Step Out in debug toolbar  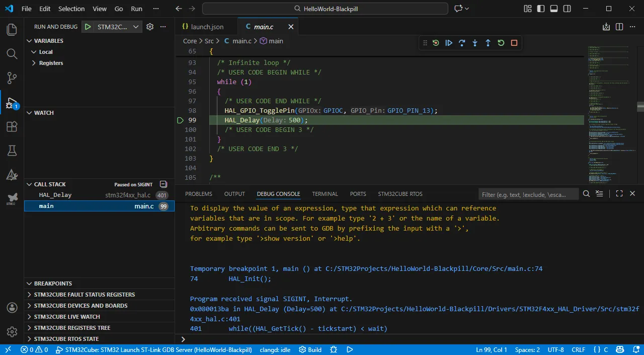tap(488, 43)
